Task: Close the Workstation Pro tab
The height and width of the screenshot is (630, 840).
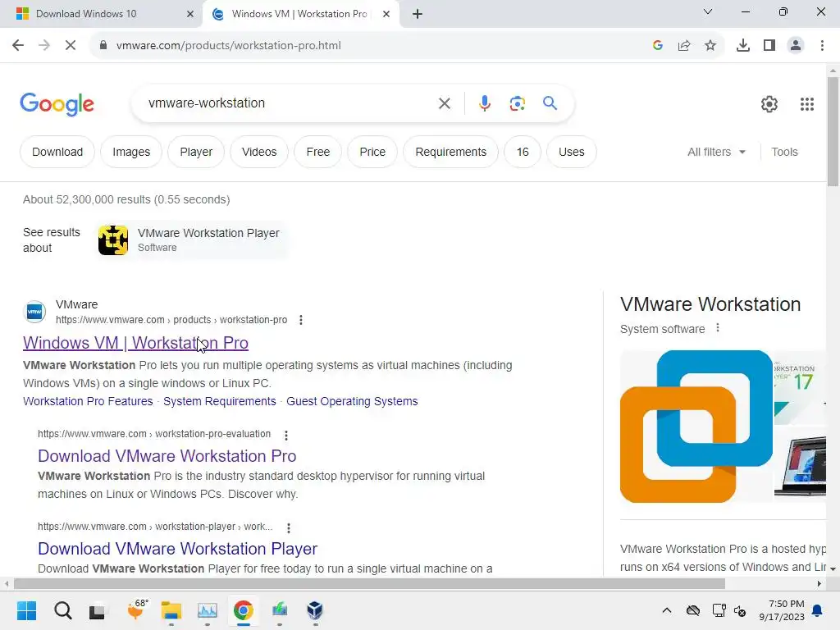Action: pyautogui.click(x=386, y=14)
